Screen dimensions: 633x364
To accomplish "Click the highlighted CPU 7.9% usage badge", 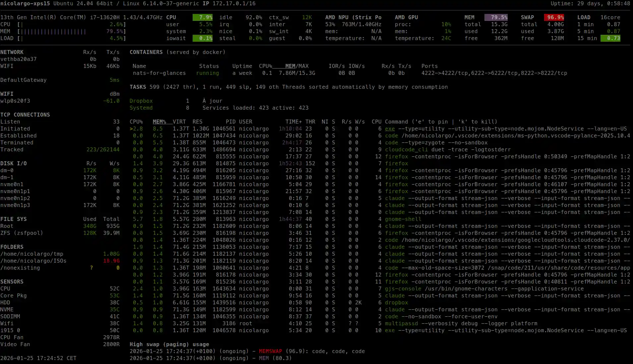I will point(203,17).
